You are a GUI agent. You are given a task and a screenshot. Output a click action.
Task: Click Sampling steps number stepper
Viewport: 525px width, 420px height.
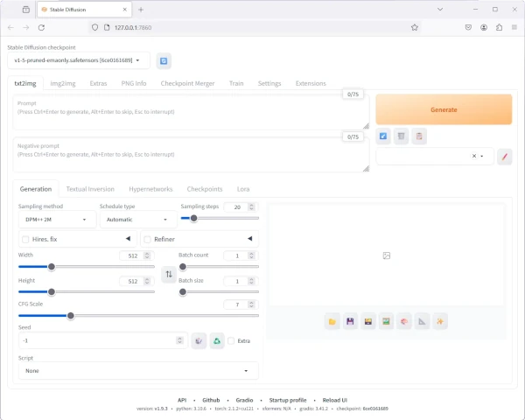[251, 207]
